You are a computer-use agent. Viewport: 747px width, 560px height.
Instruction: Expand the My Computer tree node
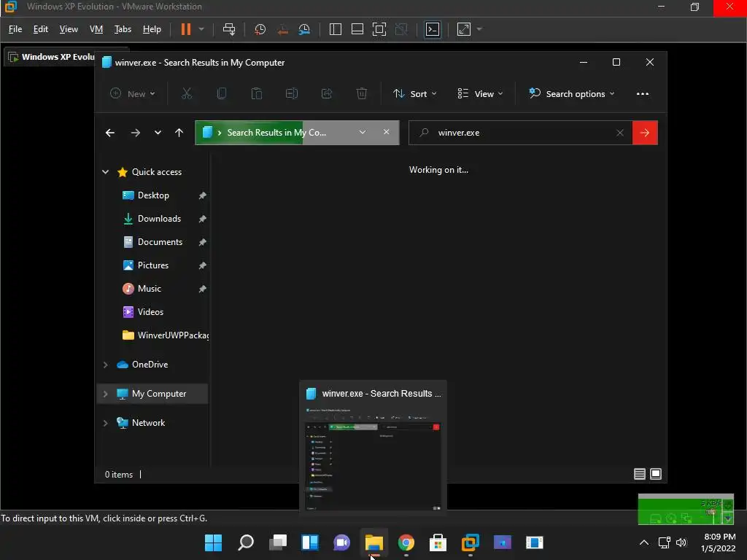[105, 394]
